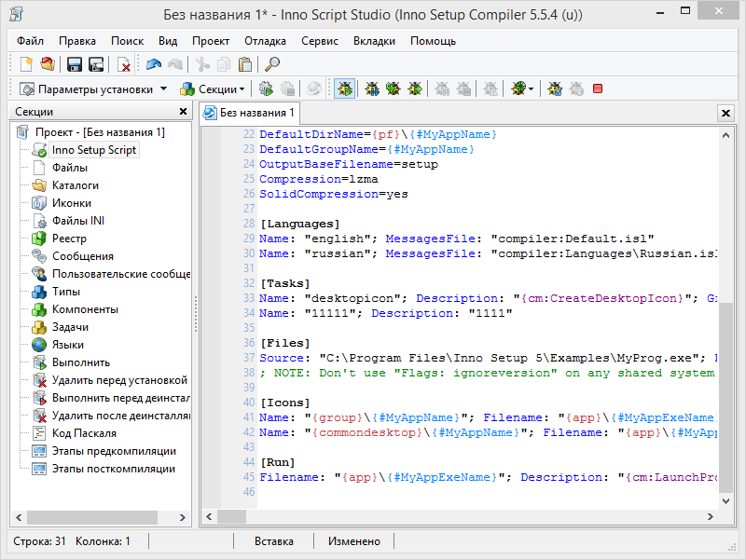The width and height of the screenshot is (746, 560).
Task: Toggle the highlighted bug run button
Action: [x=344, y=89]
